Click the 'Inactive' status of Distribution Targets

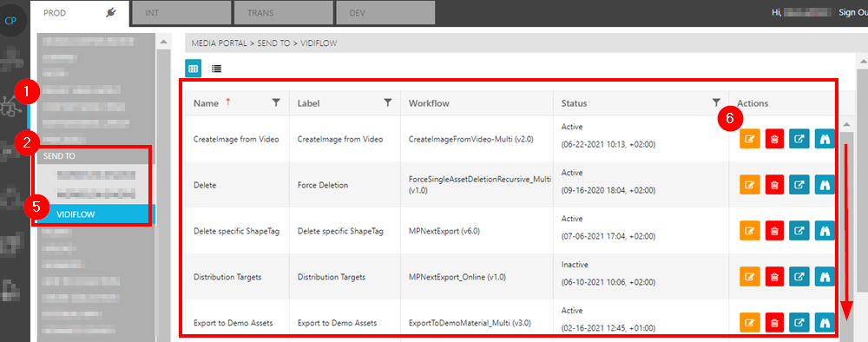click(575, 265)
